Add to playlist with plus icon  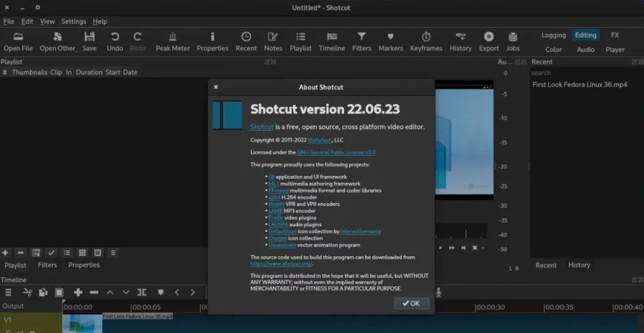coord(5,253)
